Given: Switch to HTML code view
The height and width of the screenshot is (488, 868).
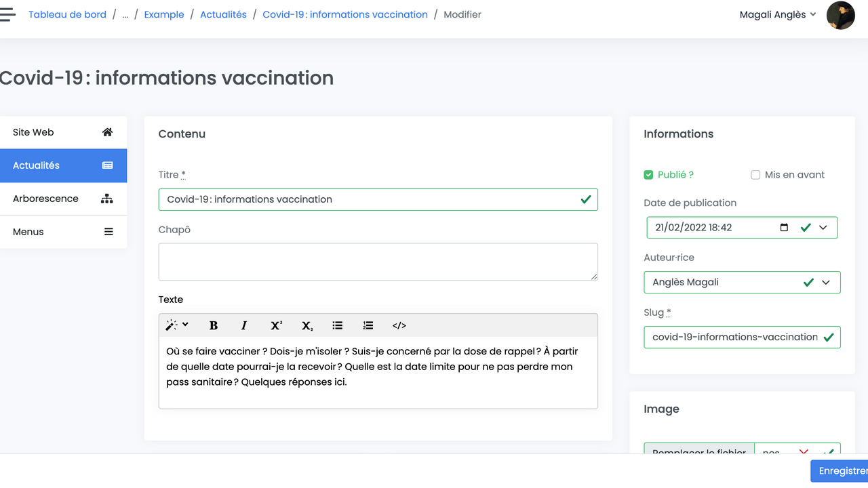Looking at the screenshot, I should 399,326.
